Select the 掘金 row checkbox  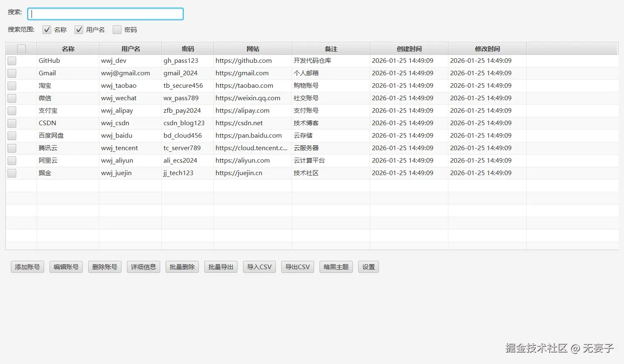(x=12, y=173)
